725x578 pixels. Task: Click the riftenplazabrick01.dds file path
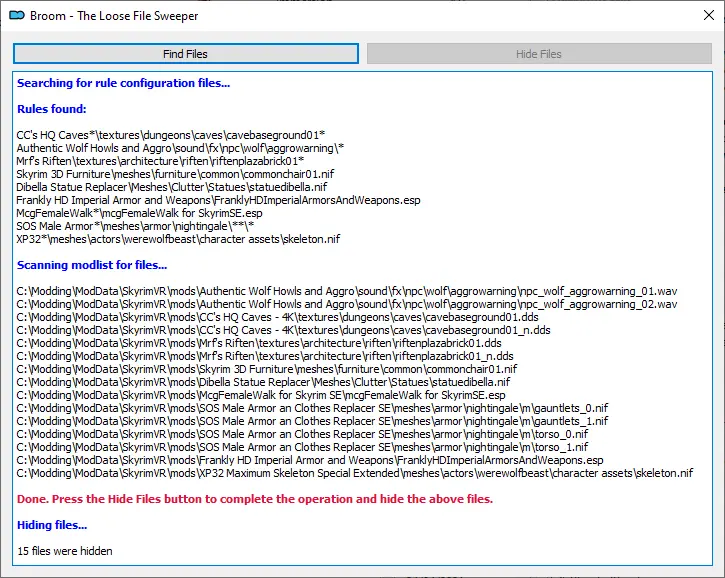(x=259, y=343)
